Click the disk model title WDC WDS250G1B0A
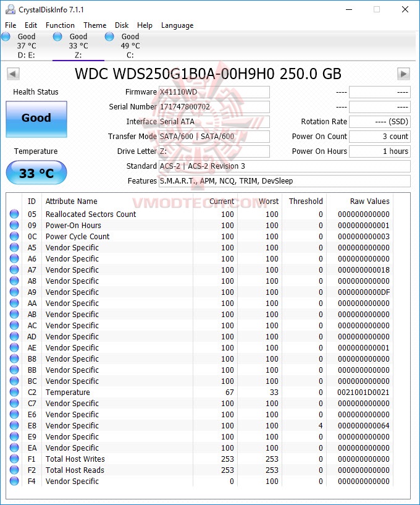420x505 pixels. pos(208,74)
